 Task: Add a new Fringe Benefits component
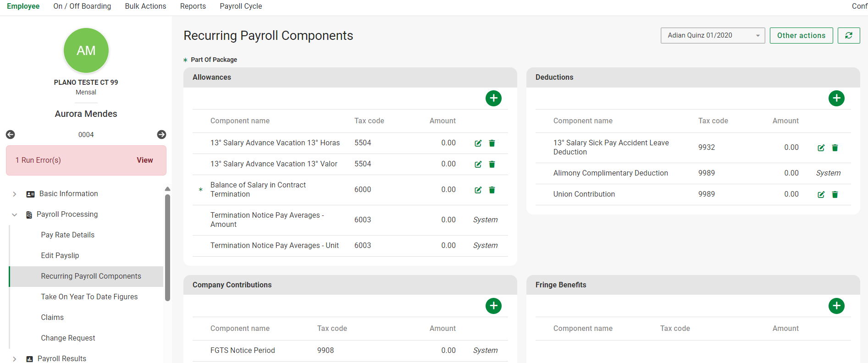coord(836,306)
